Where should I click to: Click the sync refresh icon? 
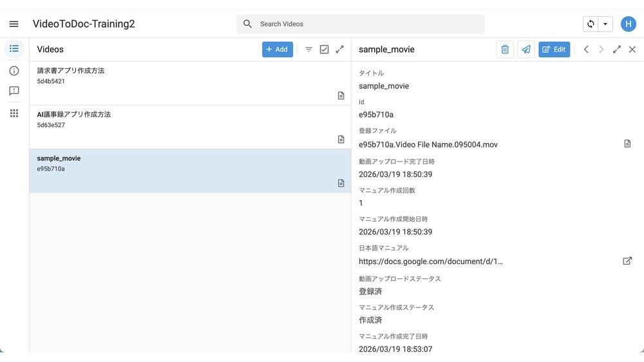coord(591,24)
